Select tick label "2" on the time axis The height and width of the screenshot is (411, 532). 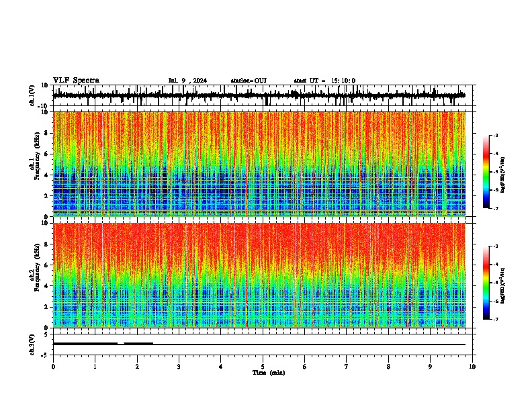pyautogui.click(x=137, y=367)
